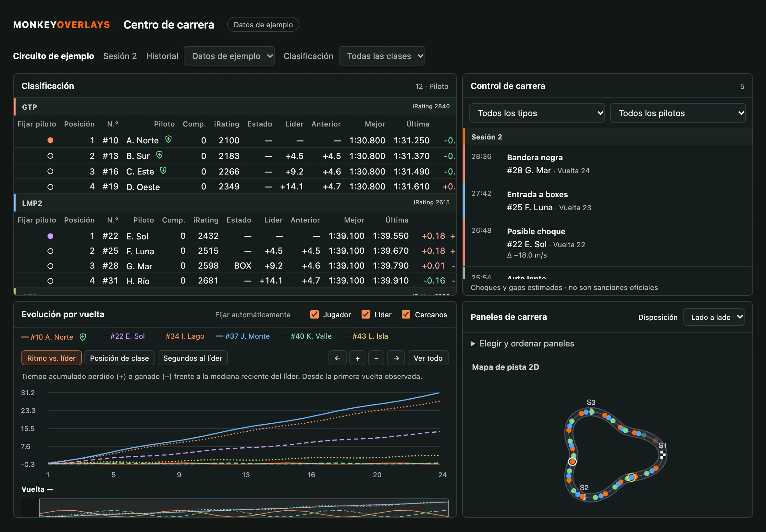Uncheck the Jugador checkbox
The image size is (766, 532).
[314, 314]
